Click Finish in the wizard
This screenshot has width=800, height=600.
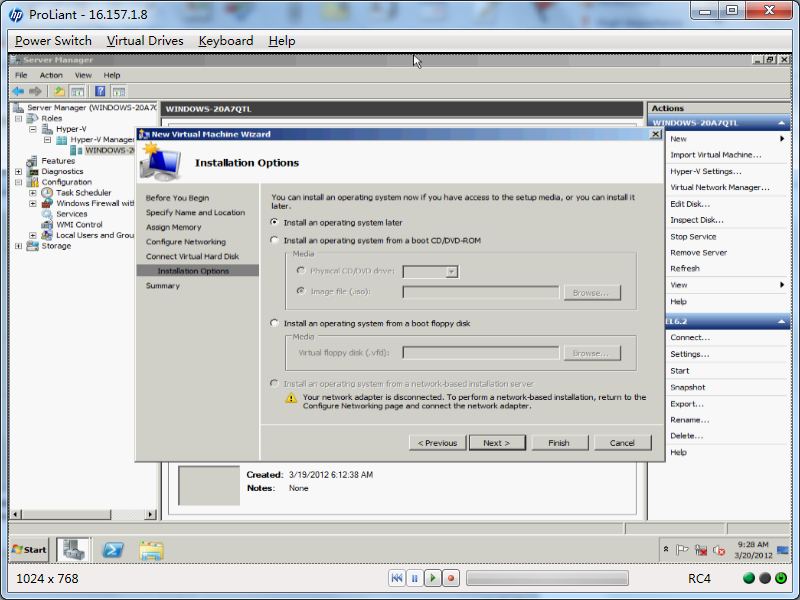click(559, 443)
